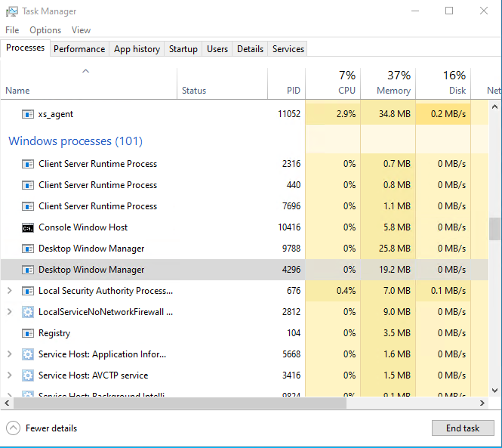Click the Local Security Authority Process icon
Viewport: 502px width, 448px height.
tap(28, 291)
